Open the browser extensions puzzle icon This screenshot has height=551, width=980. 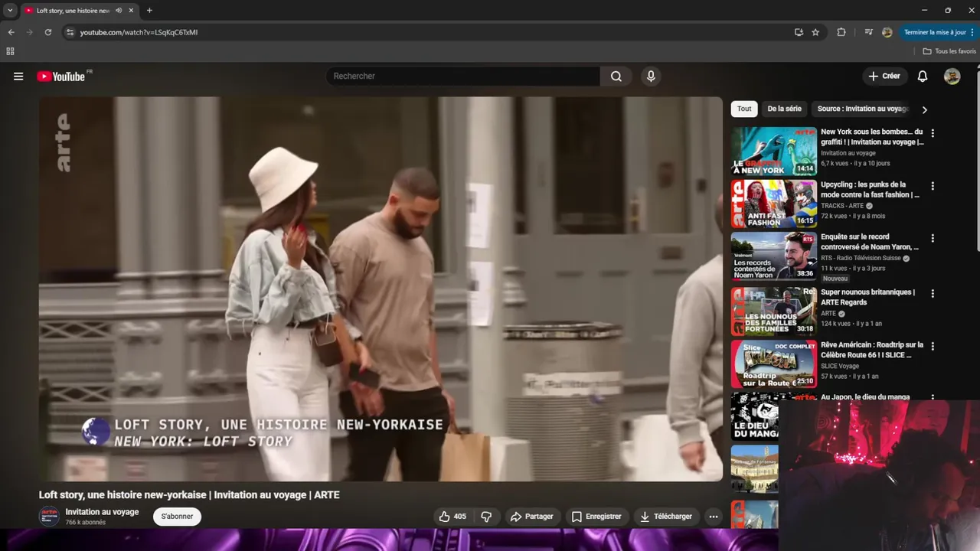pos(841,32)
